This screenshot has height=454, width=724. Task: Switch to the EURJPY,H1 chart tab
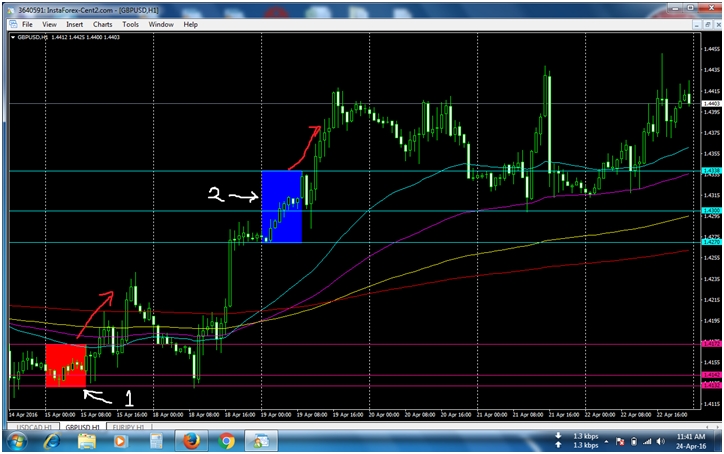tap(128, 427)
